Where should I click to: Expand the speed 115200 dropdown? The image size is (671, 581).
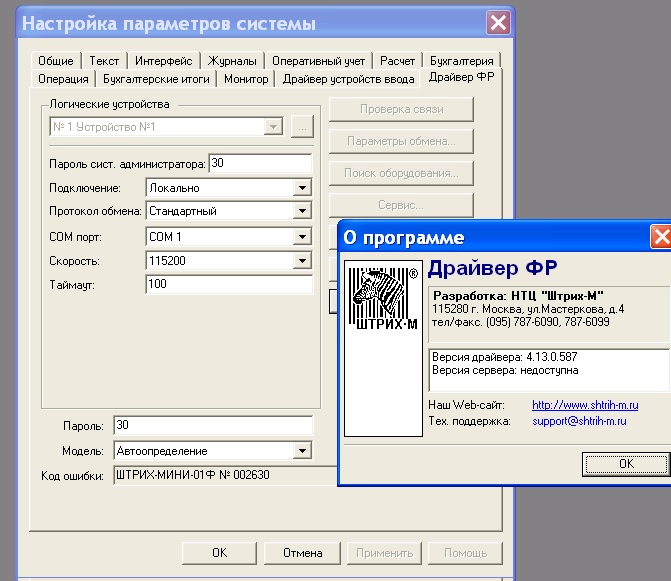(x=303, y=261)
